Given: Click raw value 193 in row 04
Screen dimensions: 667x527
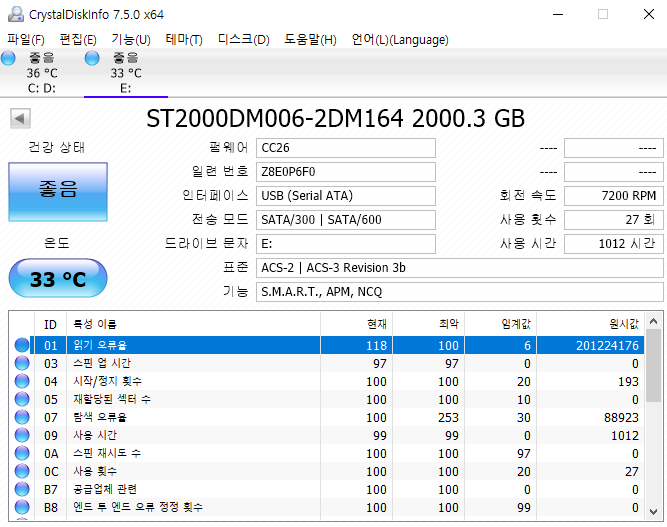Looking at the screenshot, I should click(x=628, y=382).
